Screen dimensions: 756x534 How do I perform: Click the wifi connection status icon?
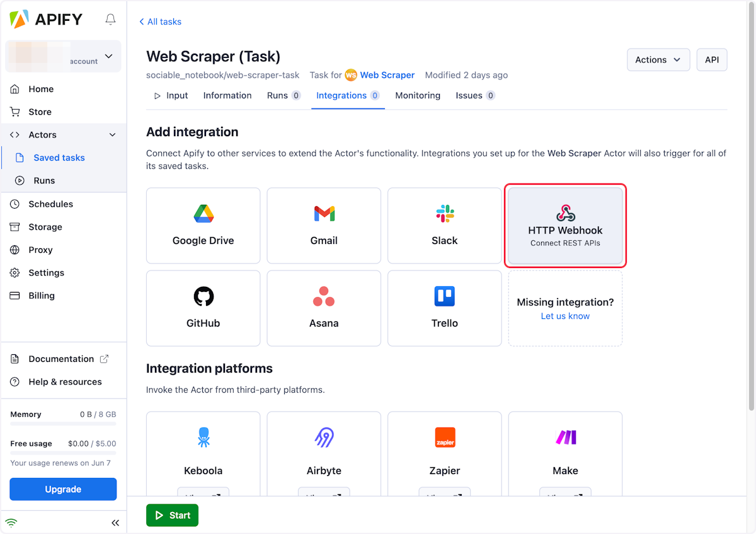pyautogui.click(x=11, y=523)
